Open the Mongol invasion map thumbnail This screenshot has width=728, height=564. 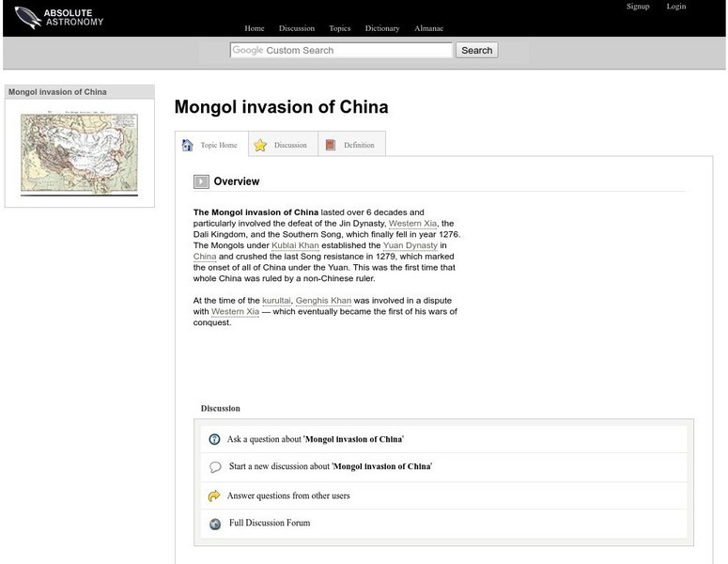click(x=79, y=153)
